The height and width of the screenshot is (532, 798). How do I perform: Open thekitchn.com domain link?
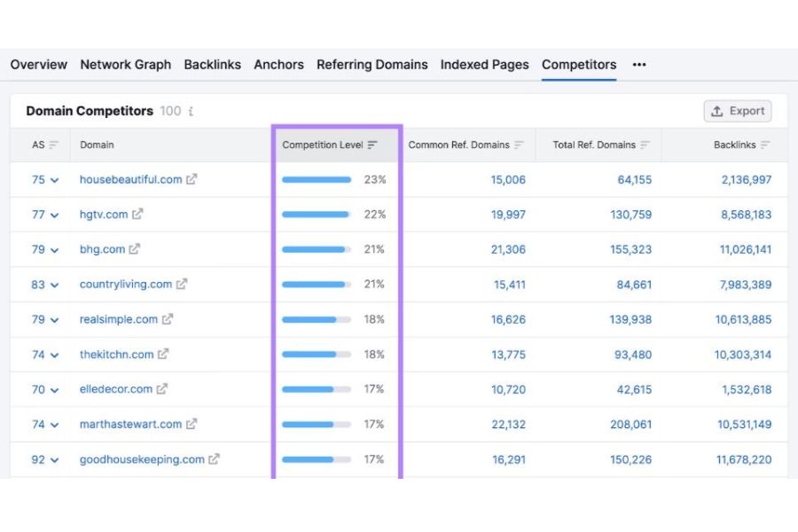click(116, 354)
